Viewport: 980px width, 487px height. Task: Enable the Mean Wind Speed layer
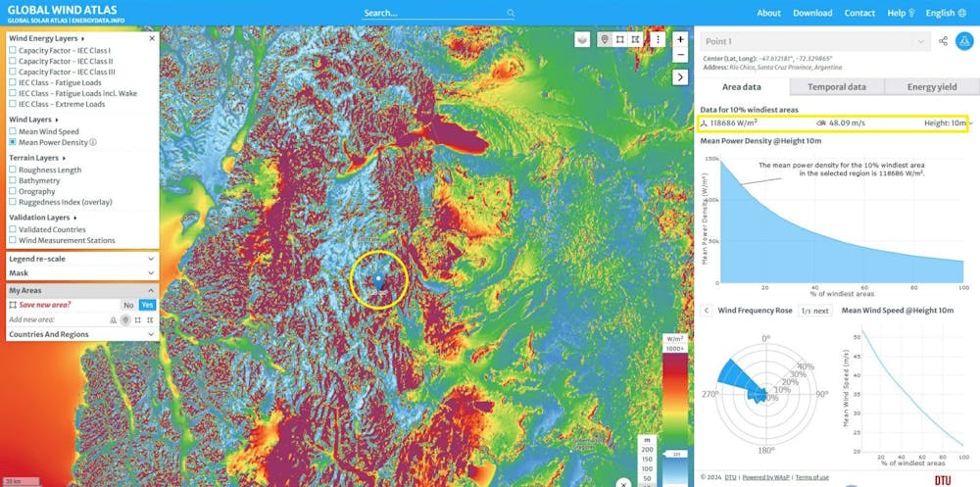(x=13, y=132)
